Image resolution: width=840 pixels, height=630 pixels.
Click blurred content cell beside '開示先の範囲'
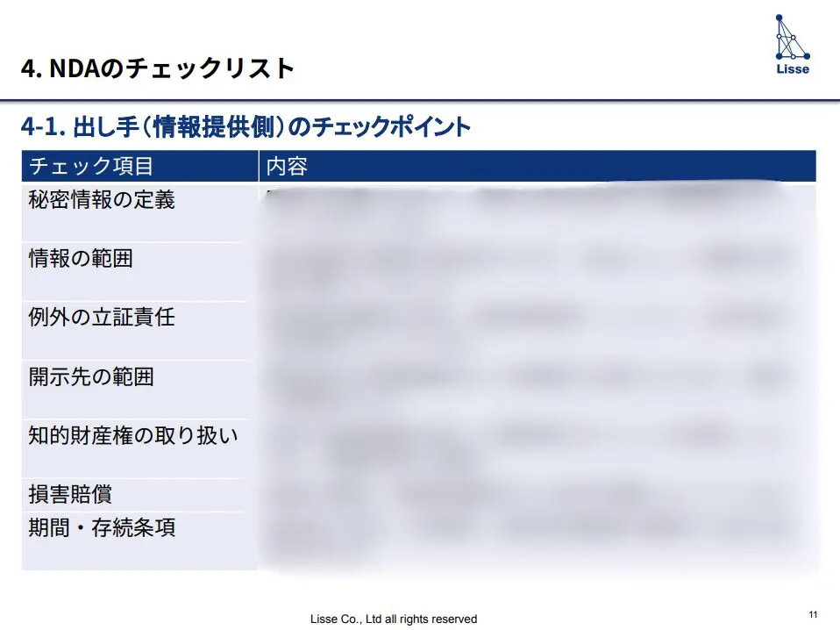pos(537,389)
